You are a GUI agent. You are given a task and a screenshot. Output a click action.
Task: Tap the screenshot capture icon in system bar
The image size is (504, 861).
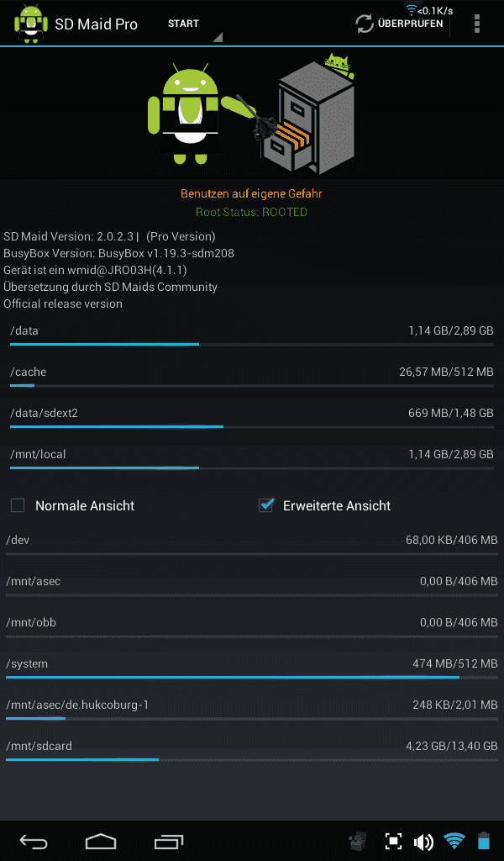393,841
